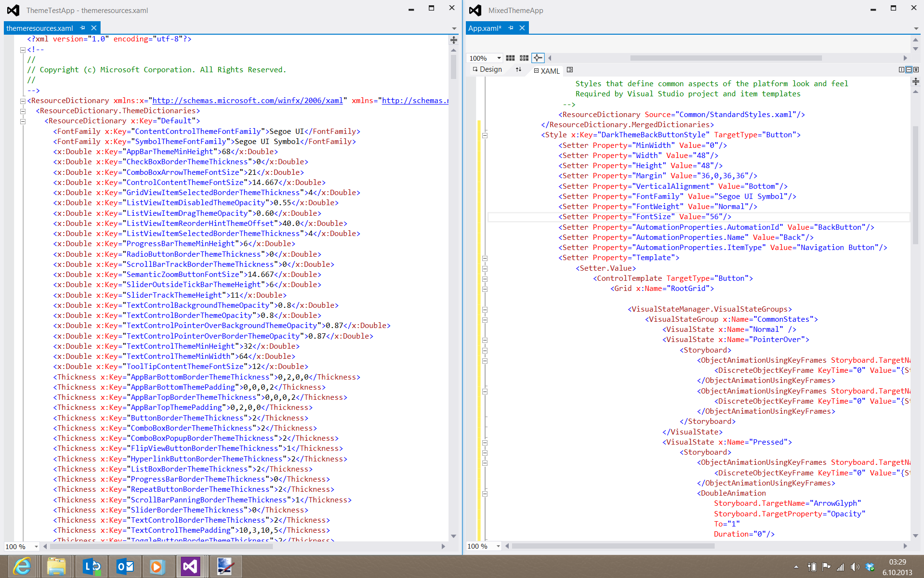
Task: Click the swap panes arrows icon
Action: coord(518,70)
